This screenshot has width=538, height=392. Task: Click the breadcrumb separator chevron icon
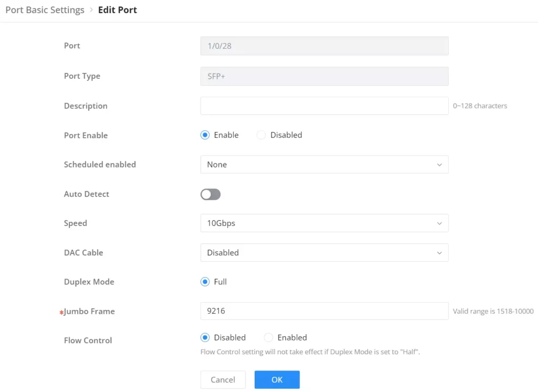coord(91,10)
